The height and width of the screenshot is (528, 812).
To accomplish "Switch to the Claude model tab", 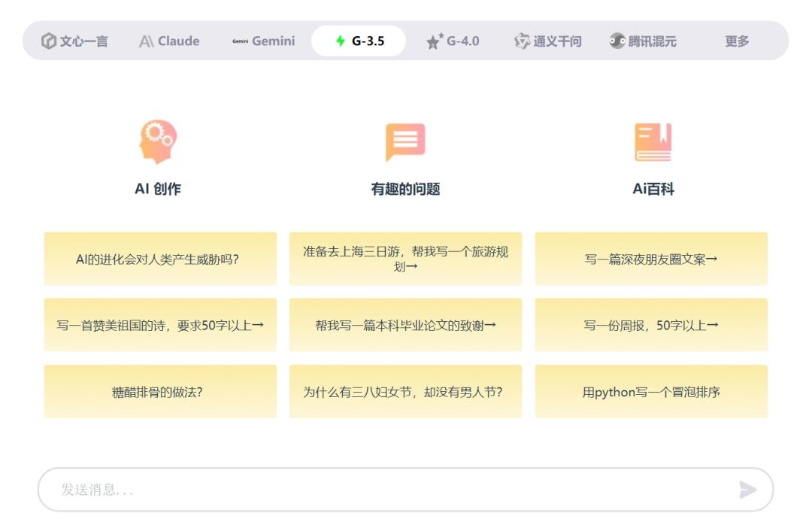I will [x=169, y=41].
